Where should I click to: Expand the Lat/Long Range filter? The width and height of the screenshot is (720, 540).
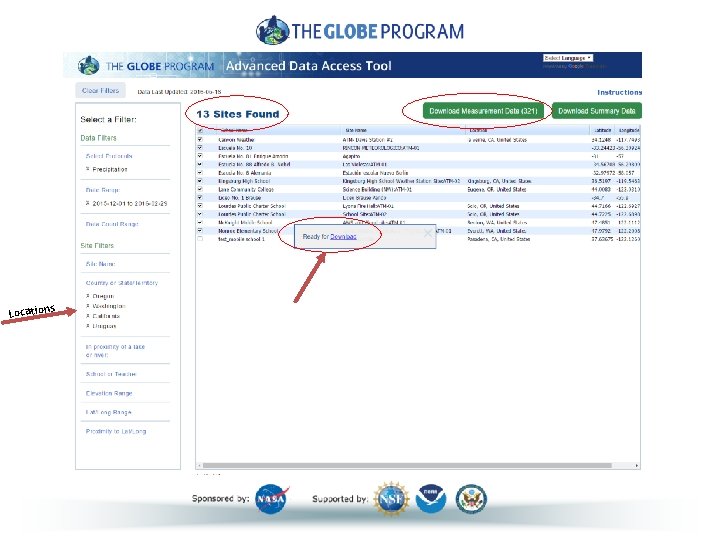click(x=108, y=412)
